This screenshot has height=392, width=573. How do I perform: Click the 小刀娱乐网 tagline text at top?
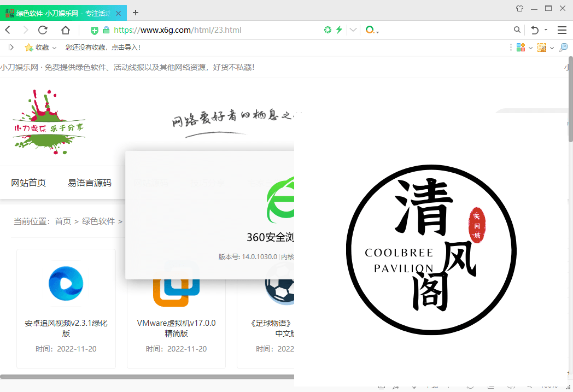[127, 67]
